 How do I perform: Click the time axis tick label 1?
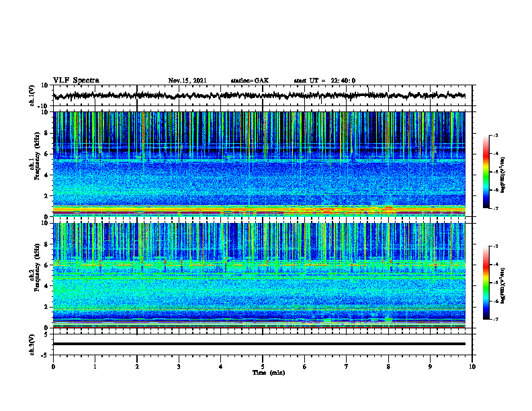95,367
